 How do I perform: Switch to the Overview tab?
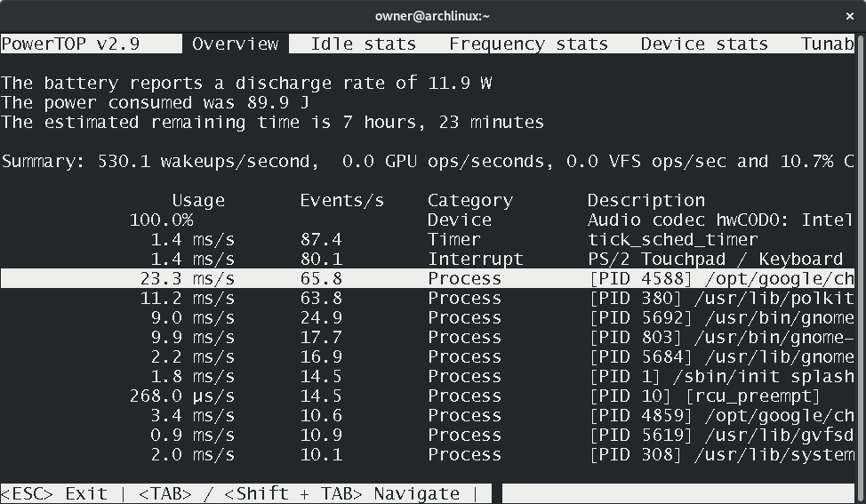(x=236, y=44)
